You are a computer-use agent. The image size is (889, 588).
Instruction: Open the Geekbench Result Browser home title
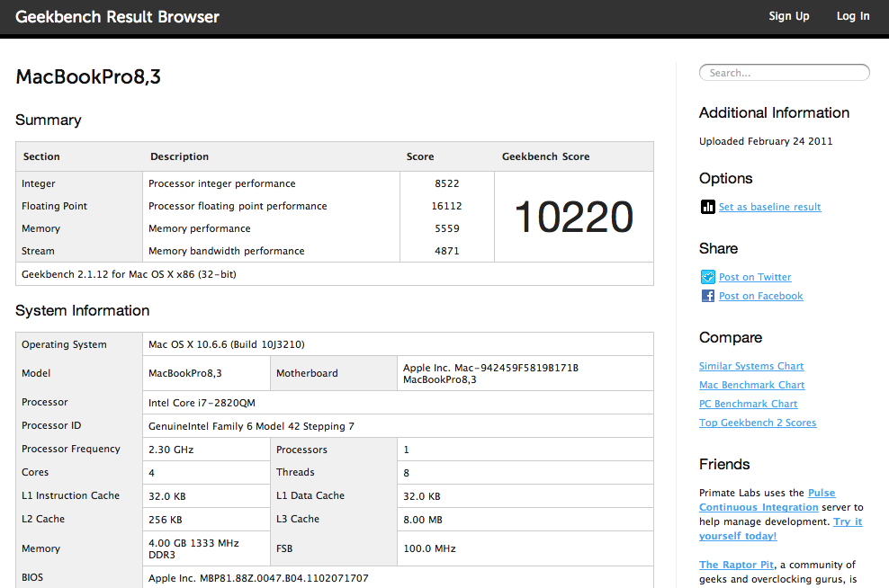[x=117, y=17]
